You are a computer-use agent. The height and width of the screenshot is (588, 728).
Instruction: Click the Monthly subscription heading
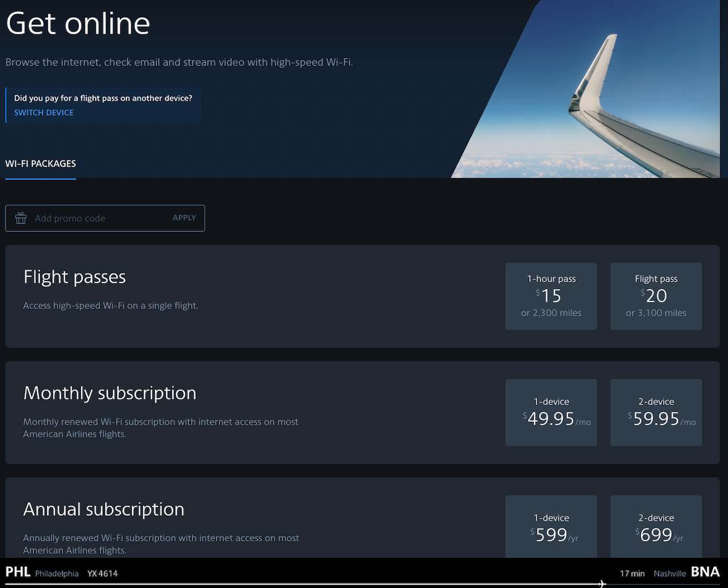(x=110, y=393)
